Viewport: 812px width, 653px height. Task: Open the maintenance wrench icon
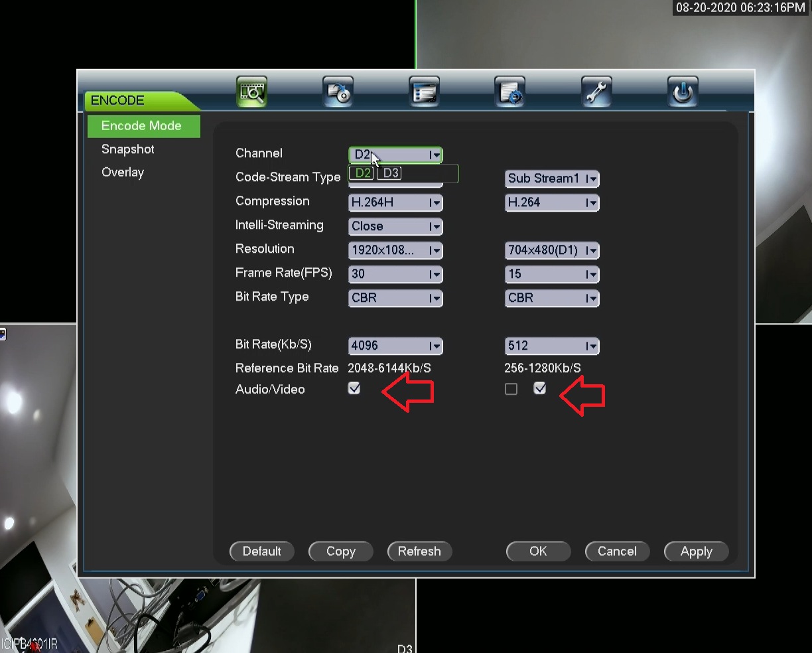(596, 92)
